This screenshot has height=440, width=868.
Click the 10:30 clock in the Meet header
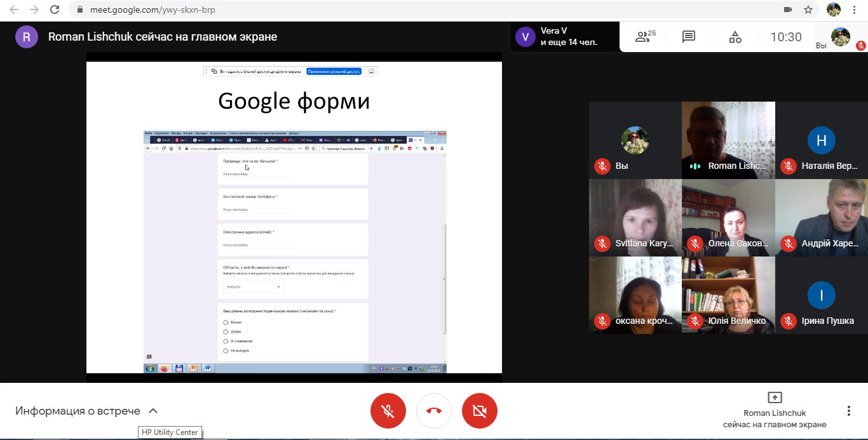786,37
